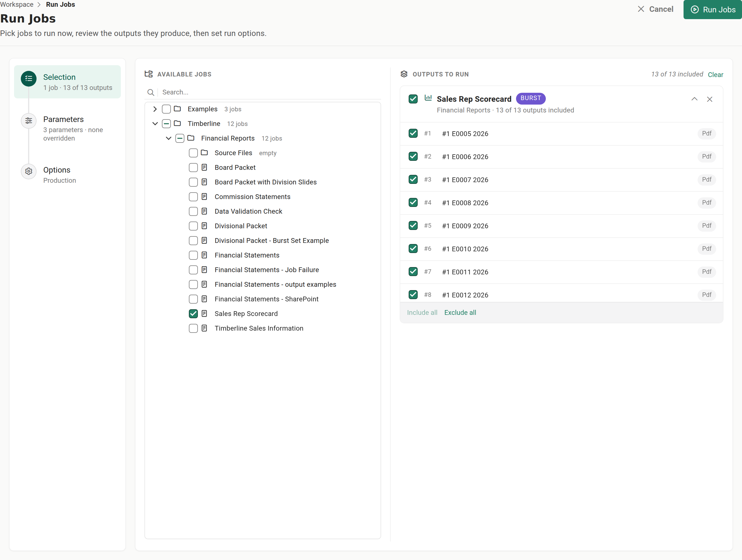Check the Timberline Sales Information checkbox

point(193,328)
